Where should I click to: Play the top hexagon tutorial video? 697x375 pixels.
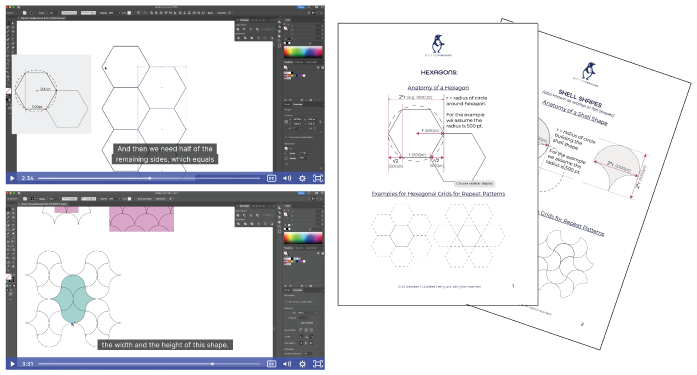coord(12,178)
